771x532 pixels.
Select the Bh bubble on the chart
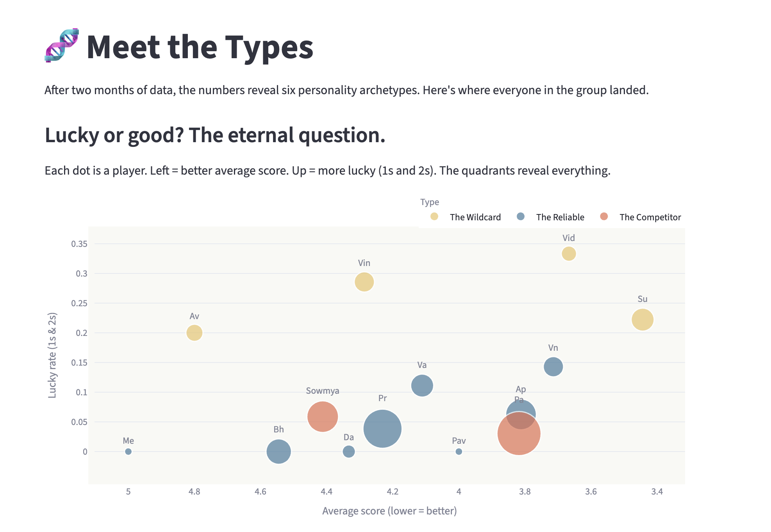point(278,452)
